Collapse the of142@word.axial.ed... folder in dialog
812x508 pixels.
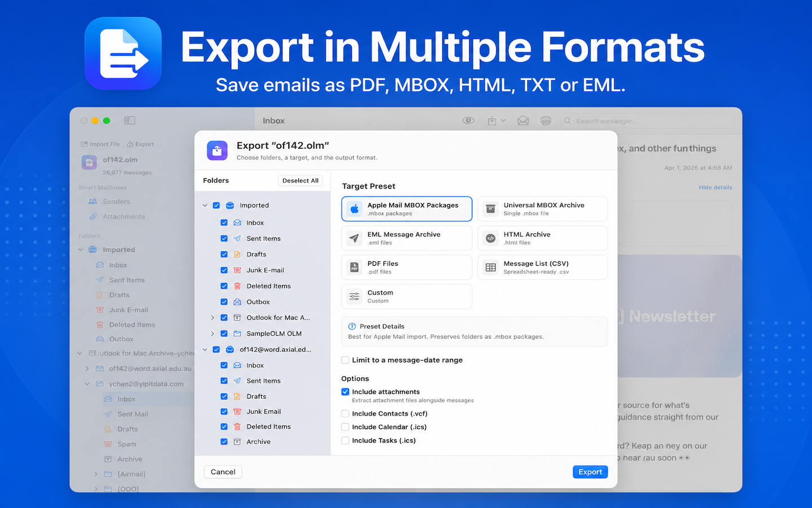pyautogui.click(x=205, y=349)
